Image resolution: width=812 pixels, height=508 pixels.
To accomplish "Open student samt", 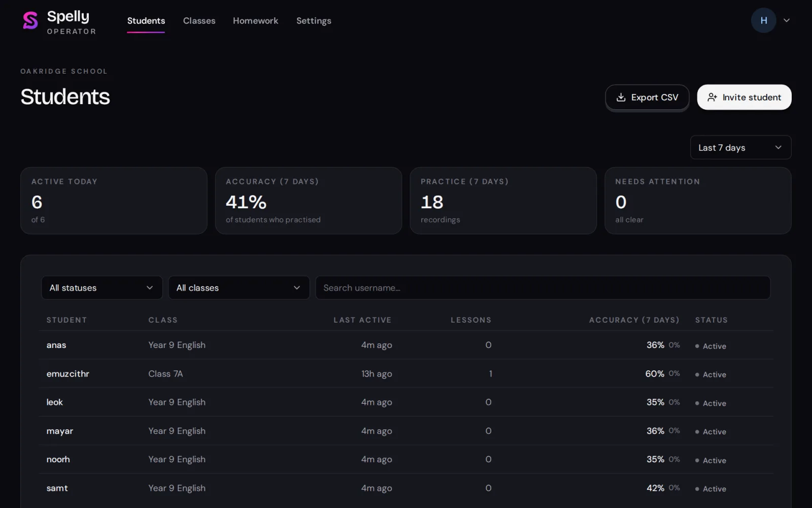I will click(57, 488).
